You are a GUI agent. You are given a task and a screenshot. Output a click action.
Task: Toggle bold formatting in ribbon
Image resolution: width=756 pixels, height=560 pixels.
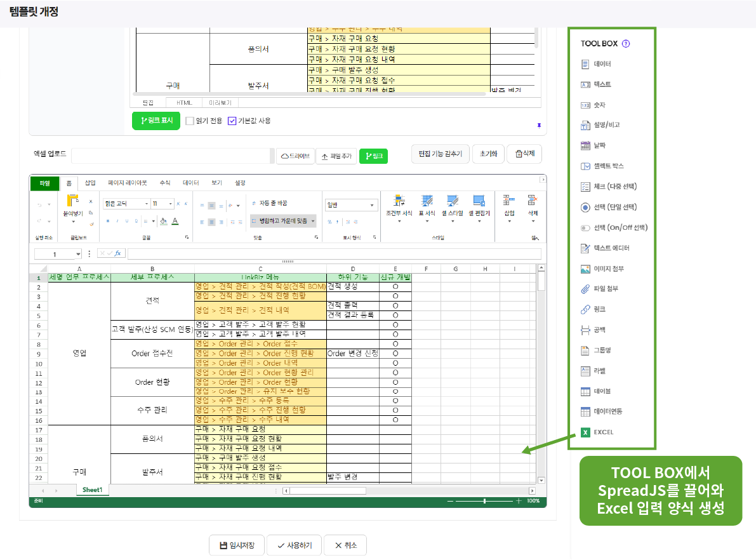107,222
